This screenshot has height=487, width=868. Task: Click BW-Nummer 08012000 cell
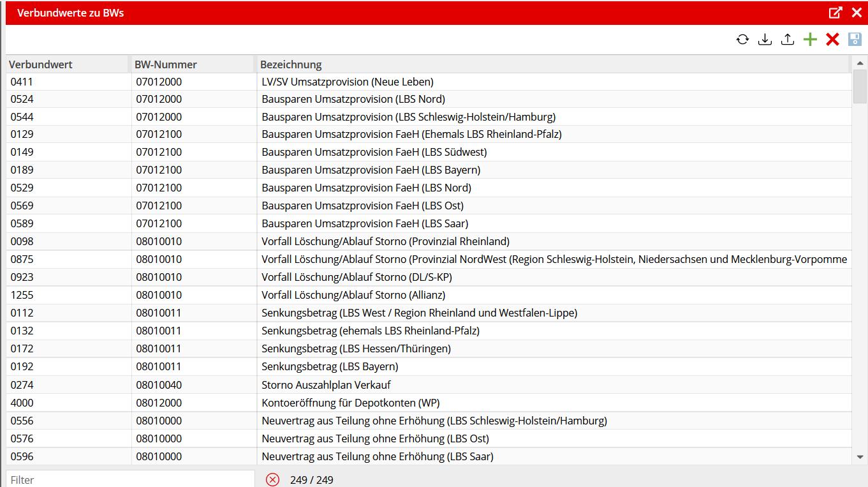[194, 403]
